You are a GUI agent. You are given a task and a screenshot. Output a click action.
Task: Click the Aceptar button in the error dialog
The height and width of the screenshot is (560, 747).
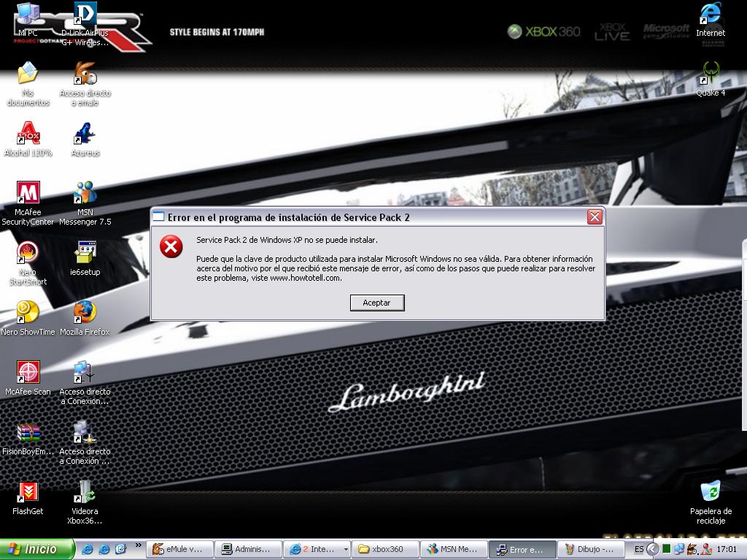(x=377, y=303)
